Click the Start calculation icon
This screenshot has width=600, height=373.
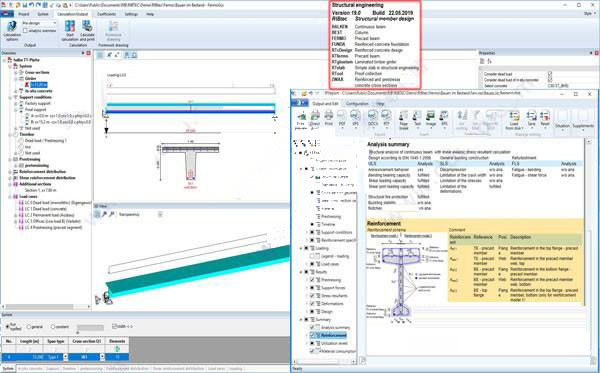pyautogui.click(x=70, y=31)
